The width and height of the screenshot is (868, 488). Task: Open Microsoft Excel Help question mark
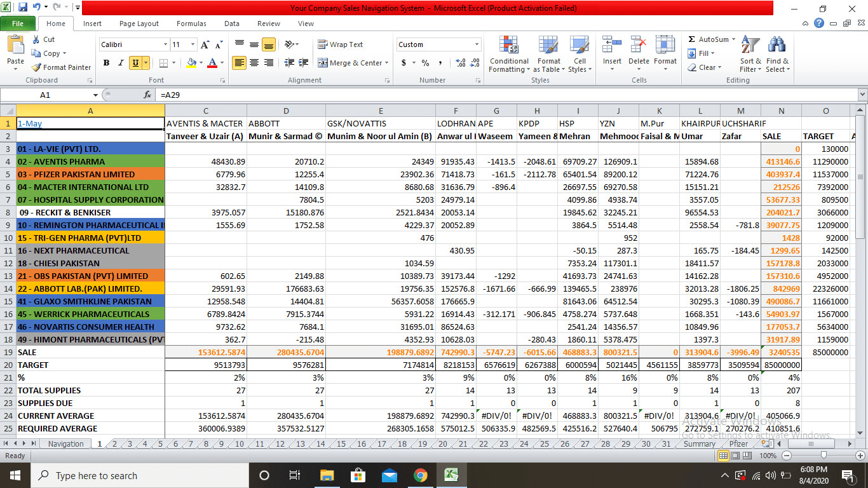(819, 24)
